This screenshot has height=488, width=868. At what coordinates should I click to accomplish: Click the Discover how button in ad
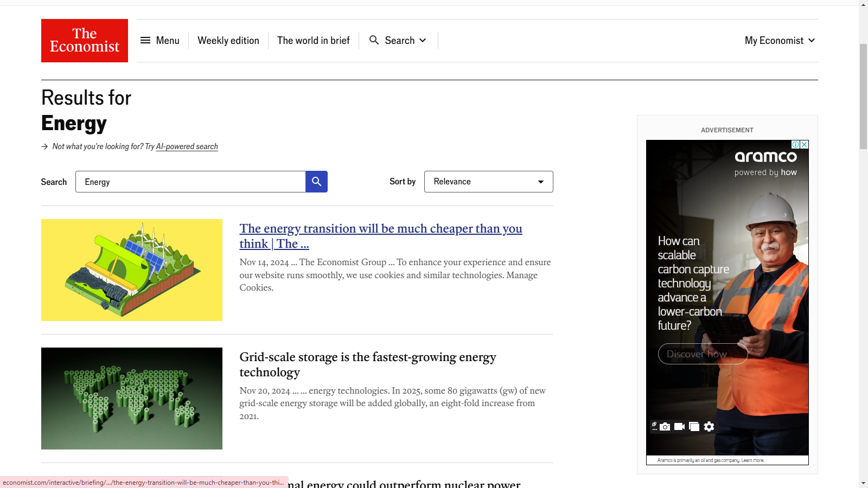tap(703, 354)
